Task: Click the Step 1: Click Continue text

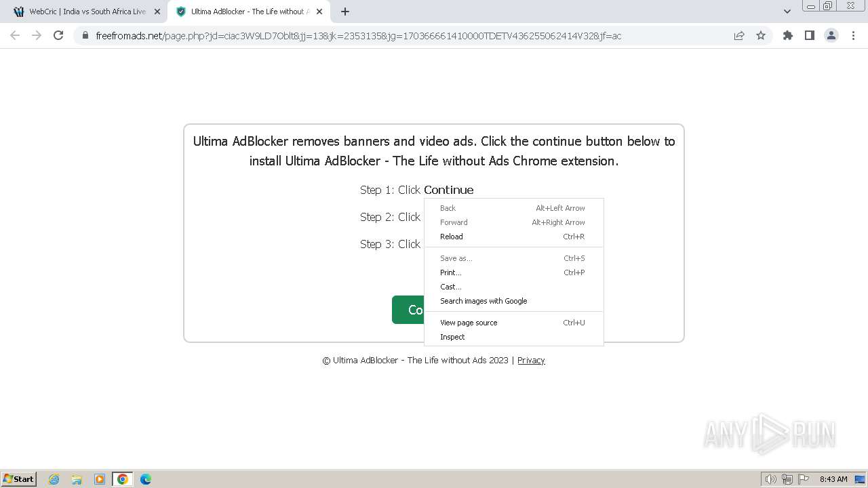Action: tap(416, 190)
